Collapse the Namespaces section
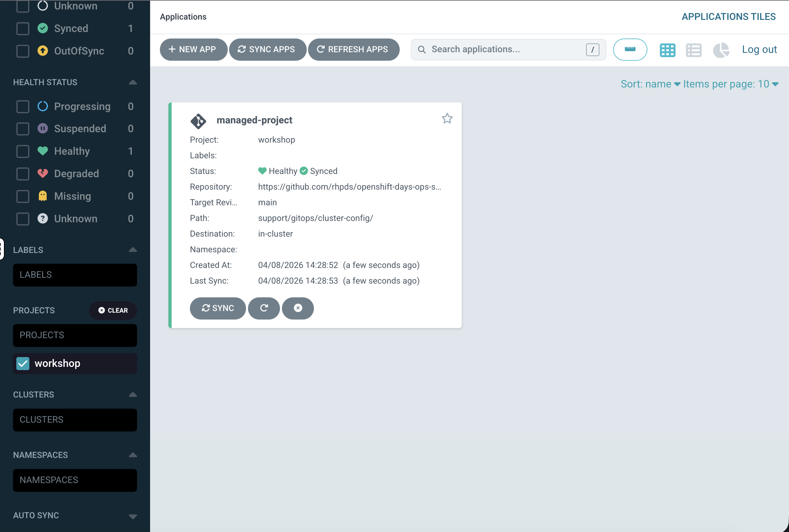The width and height of the screenshot is (789, 532). coord(133,455)
